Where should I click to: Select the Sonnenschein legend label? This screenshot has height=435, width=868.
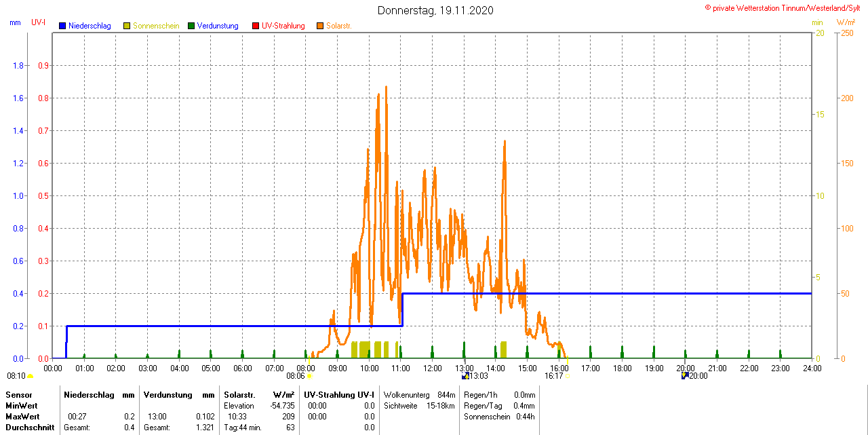tap(156, 26)
